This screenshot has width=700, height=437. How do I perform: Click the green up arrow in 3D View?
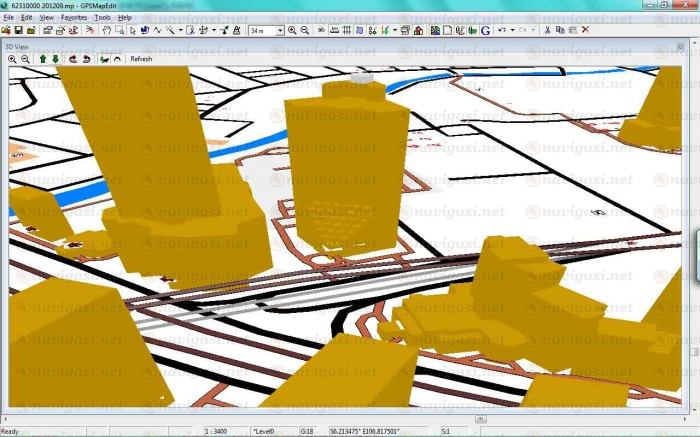[x=42, y=59]
